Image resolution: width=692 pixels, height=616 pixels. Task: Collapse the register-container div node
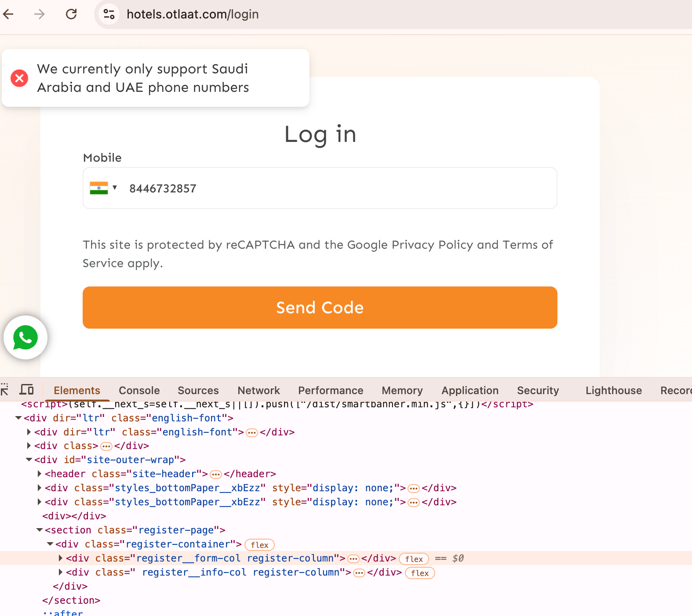50,544
